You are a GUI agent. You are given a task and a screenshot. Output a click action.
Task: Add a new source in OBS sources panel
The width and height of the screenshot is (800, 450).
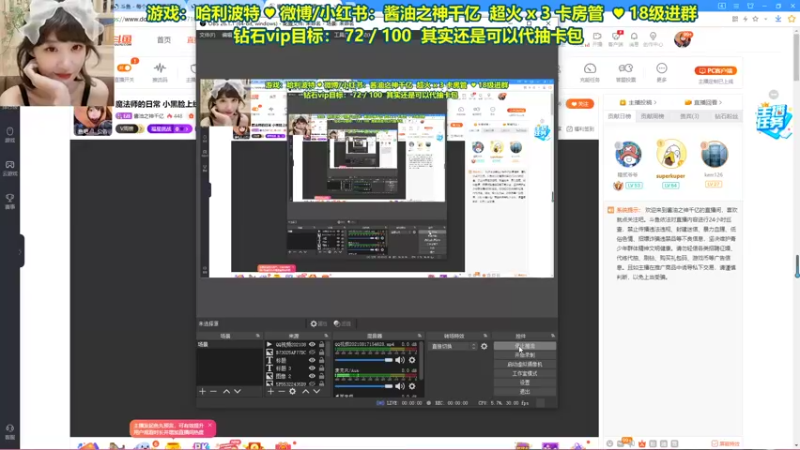pos(270,391)
